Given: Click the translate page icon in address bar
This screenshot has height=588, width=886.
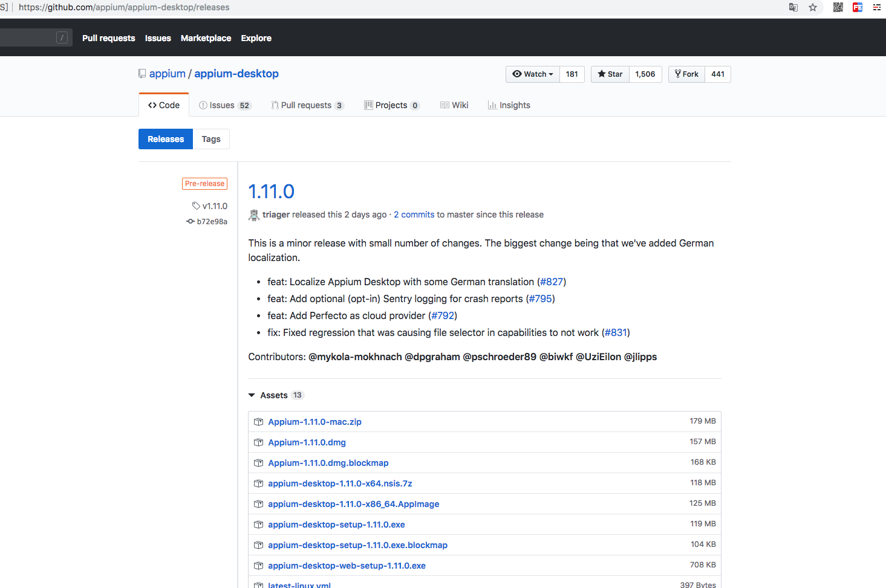Looking at the screenshot, I should click(x=793, y=7).
